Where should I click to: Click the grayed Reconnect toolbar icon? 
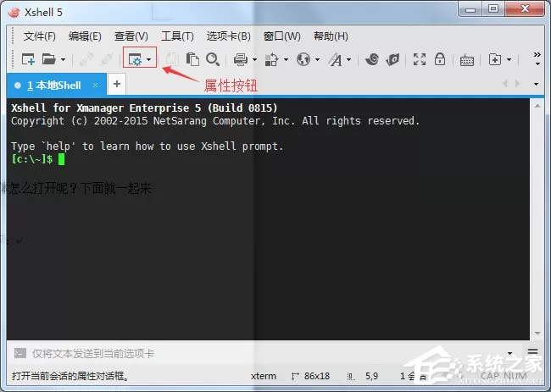[x=86, y=59]
